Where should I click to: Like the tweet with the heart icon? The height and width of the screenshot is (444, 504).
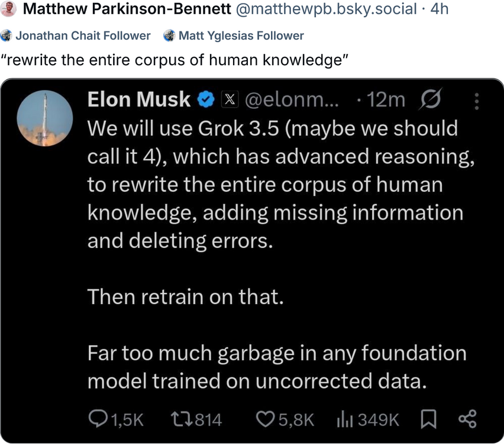pyautogui.click(x=264, y=420)
